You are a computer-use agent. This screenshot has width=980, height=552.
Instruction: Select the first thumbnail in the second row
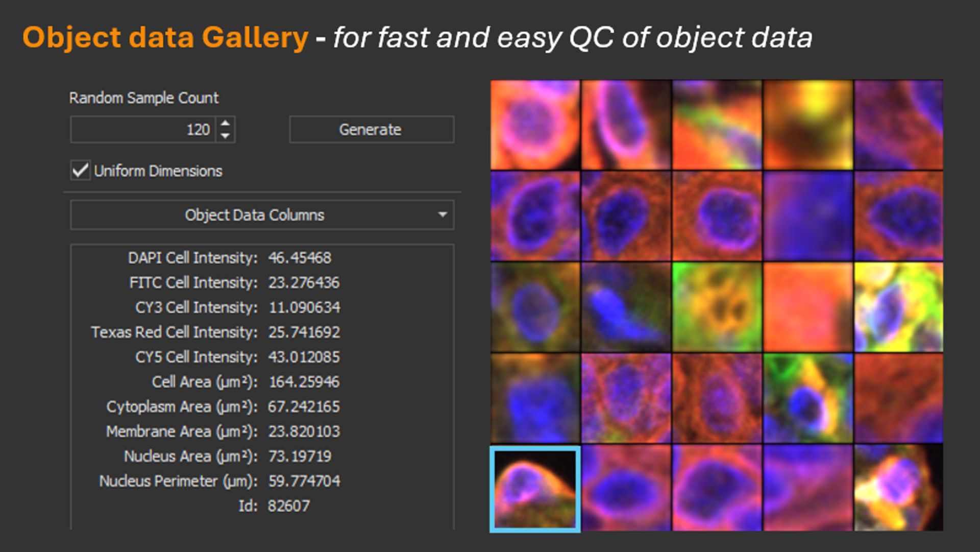click(535, 216)
